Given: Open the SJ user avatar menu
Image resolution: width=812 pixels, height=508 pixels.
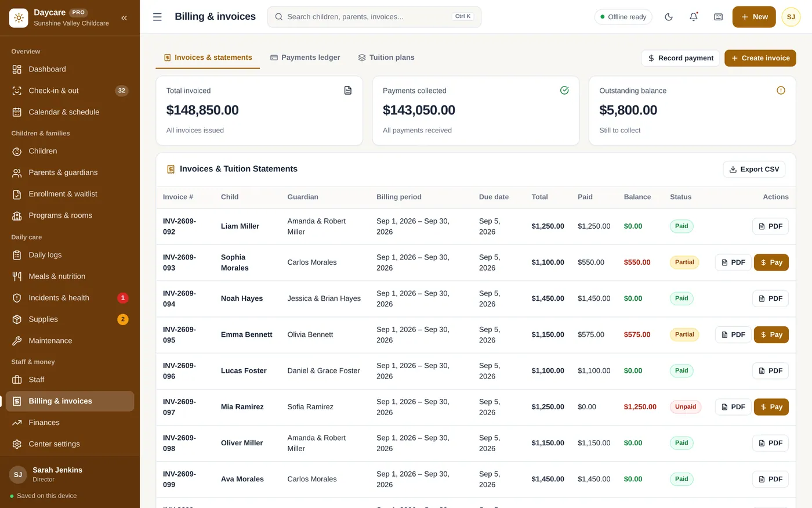Looking at the screenshot, I should [791, 17].
